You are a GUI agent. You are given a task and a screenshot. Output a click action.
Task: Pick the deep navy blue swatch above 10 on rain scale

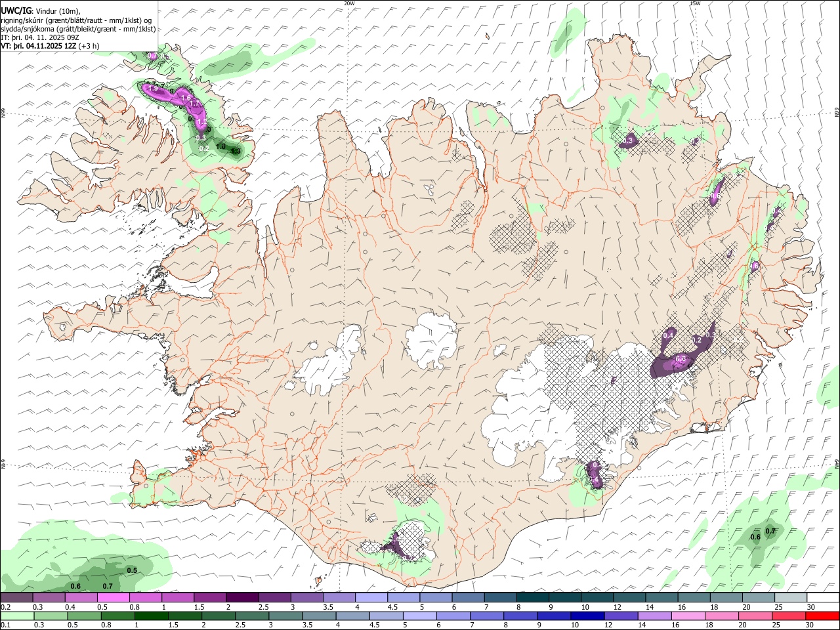tap(587, 616)
